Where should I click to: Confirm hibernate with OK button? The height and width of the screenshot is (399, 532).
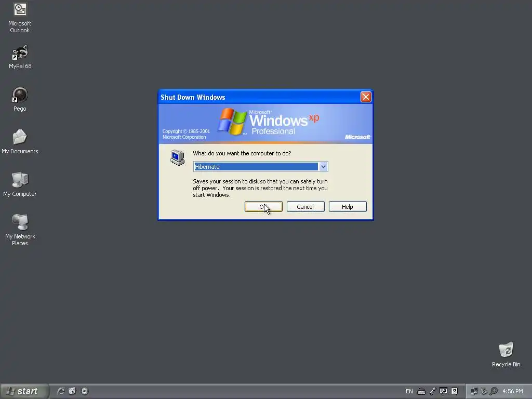click(x=263, y=207)
